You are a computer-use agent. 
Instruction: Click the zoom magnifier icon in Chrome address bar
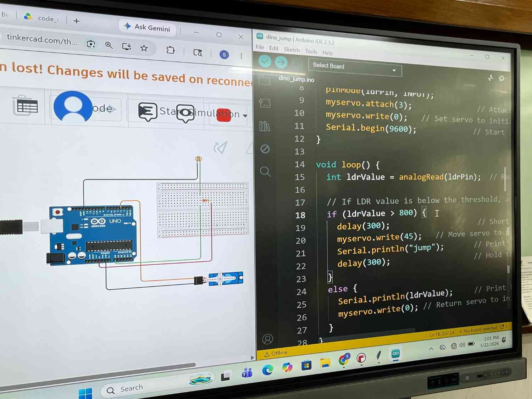109,45
